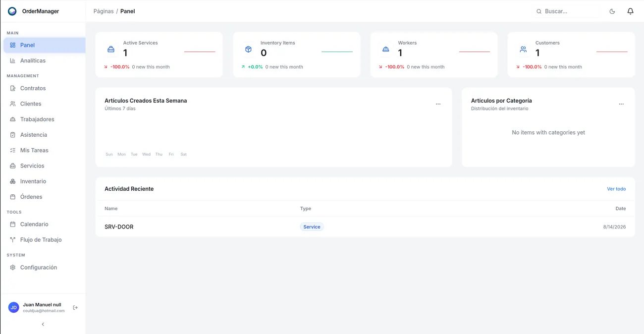
Task: Click the Date column header
Action: (621, 209)
